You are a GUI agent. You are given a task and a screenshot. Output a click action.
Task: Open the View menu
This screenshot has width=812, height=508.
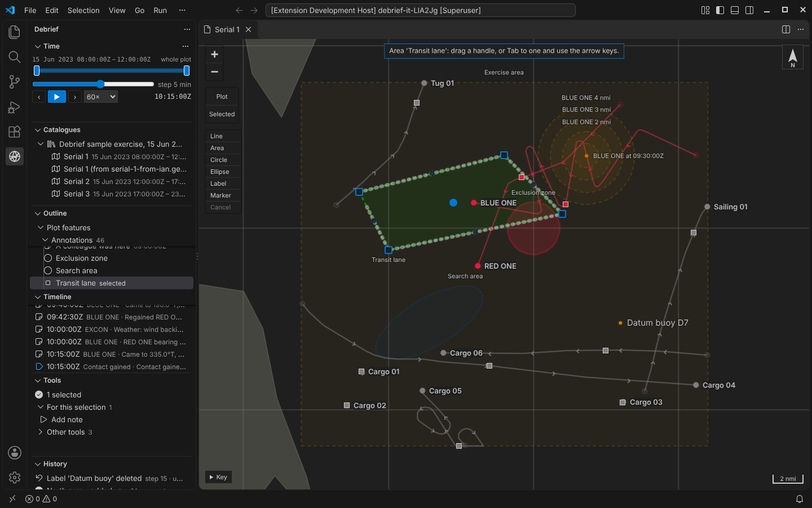click(x=117, y=10)
